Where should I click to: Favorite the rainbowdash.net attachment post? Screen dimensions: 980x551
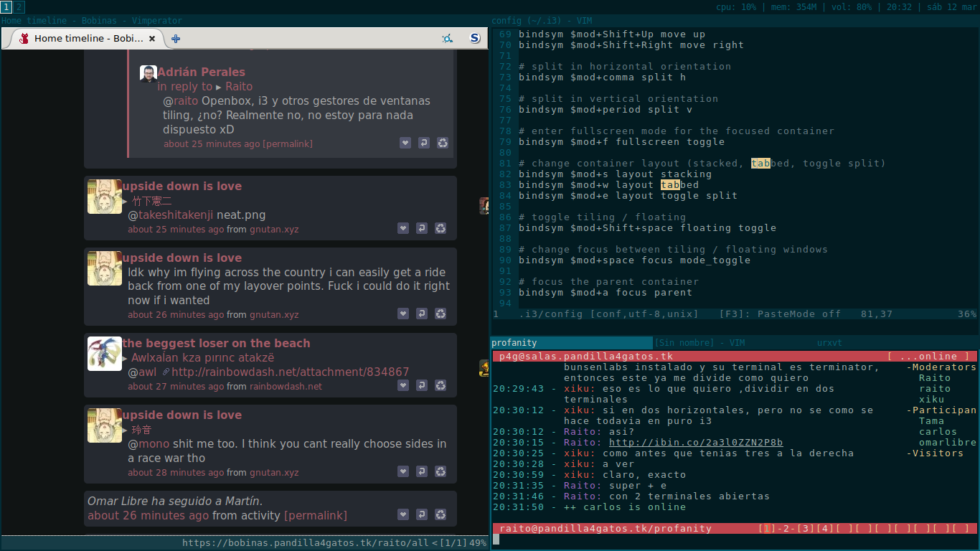pyautogui.click(x=403, y=385)
